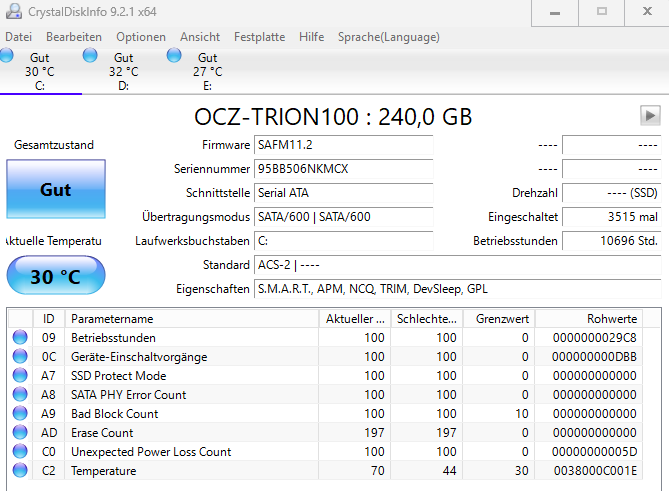The height and width of the screenshot is (491, 669).
Task: Click status orb for Betriebsstunden row
Action: (x=20, y=337)
